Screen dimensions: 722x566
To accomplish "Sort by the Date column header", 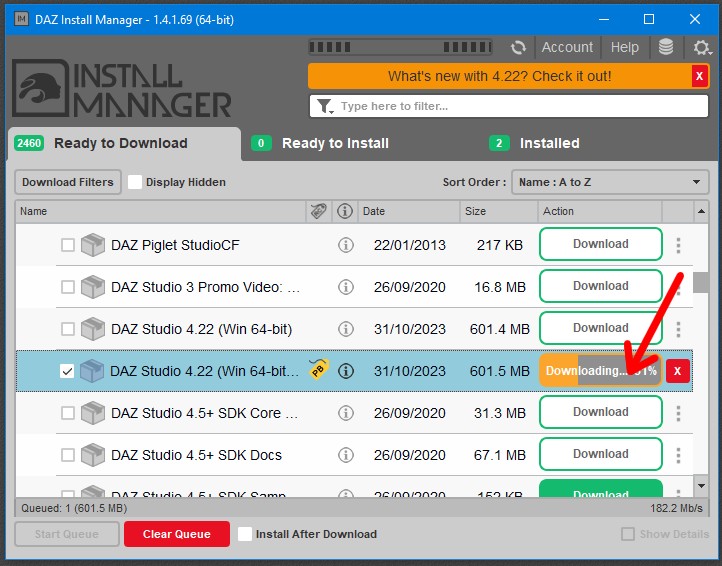I will (x=409, y=211).
